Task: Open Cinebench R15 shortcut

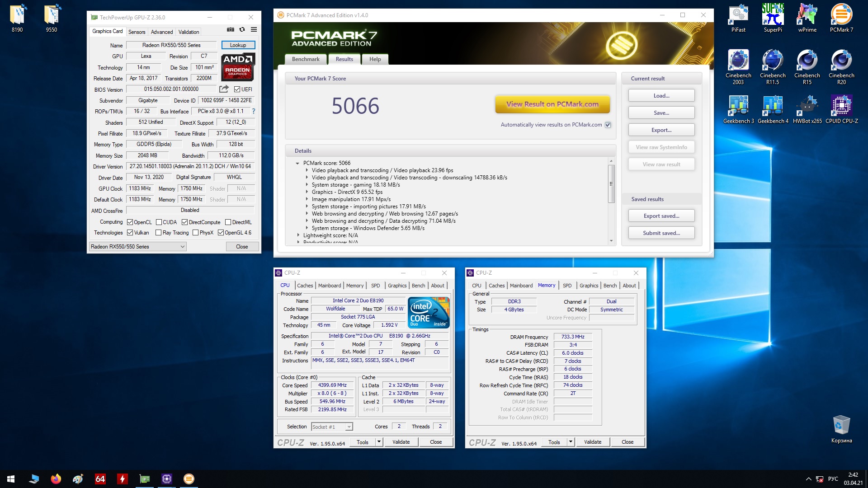Action: [807, 67]
